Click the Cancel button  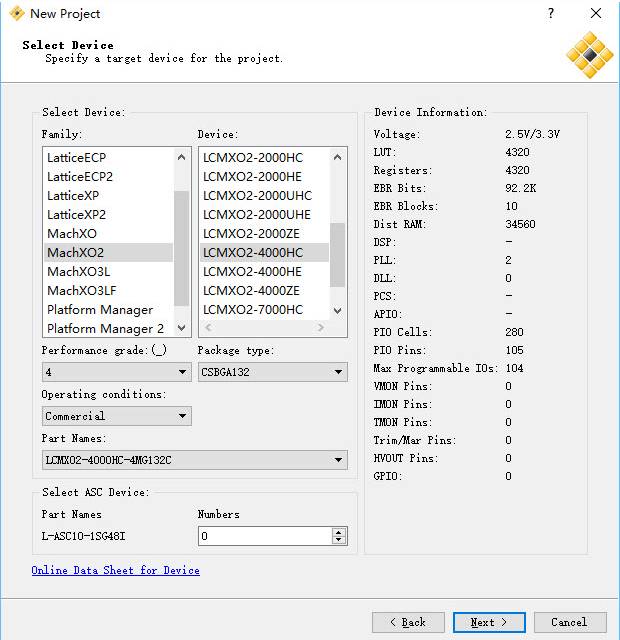click(x=570, y=622)
